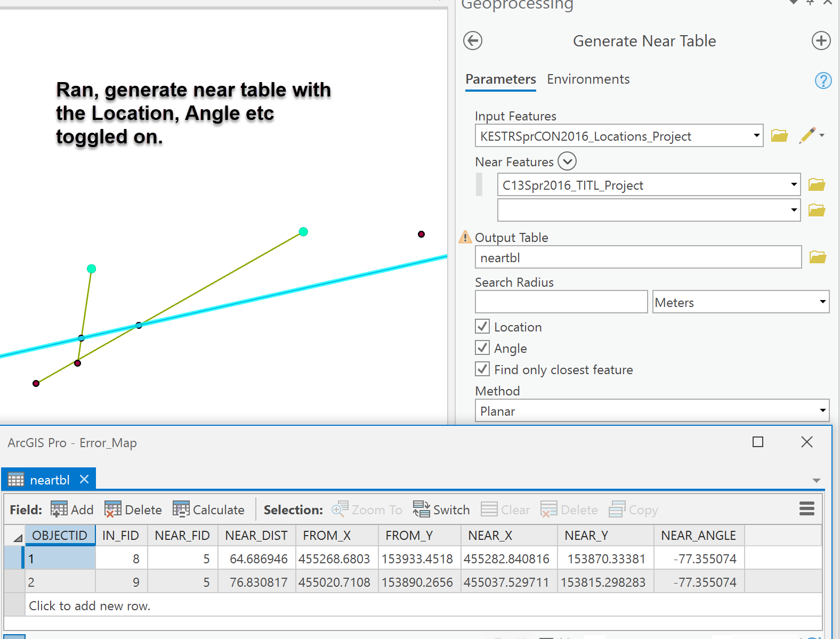Uncheck the Location checkbox
This screenshot has height=639, width=840.
[482, 326]
